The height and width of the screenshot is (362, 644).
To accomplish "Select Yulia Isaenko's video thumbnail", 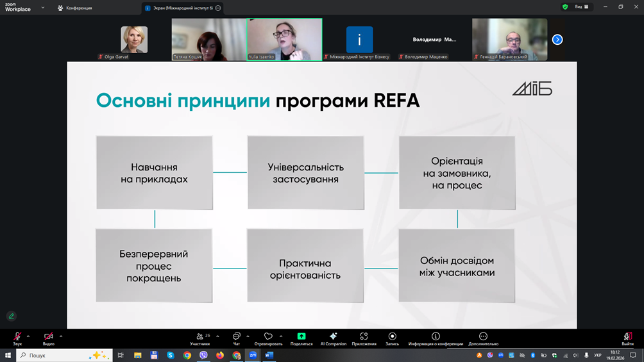I will tap(284, 39).
